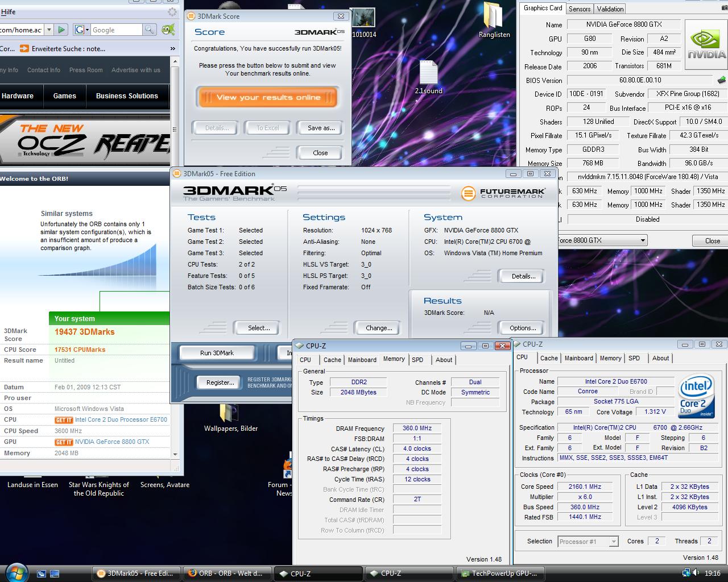Click Register... button in 3DMark05
This screenshot has height=582, width=728.
coord(220,383)
